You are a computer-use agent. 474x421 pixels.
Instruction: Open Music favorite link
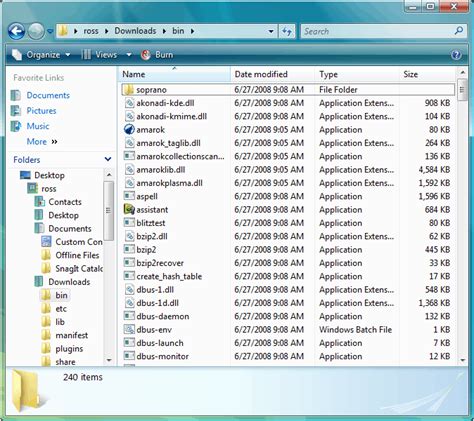[38, 126]
